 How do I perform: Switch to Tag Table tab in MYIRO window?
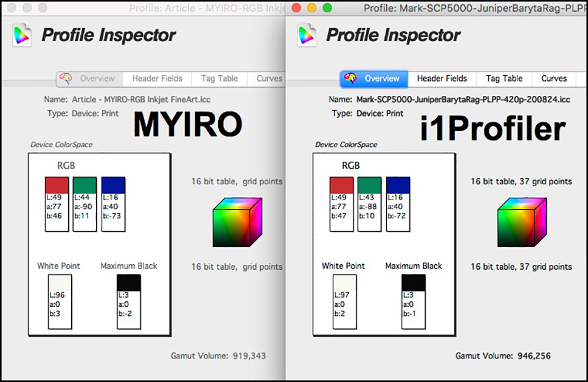point(219,78)
